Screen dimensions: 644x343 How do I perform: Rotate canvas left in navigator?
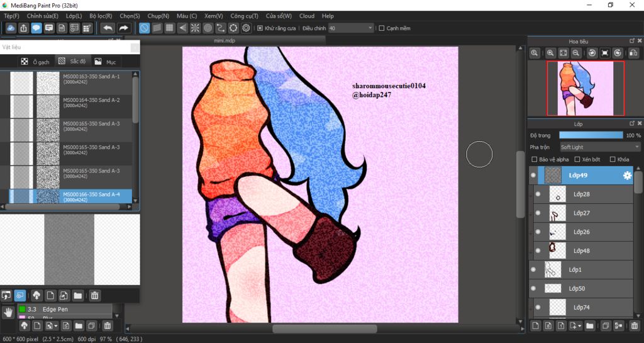click(592, 53)
